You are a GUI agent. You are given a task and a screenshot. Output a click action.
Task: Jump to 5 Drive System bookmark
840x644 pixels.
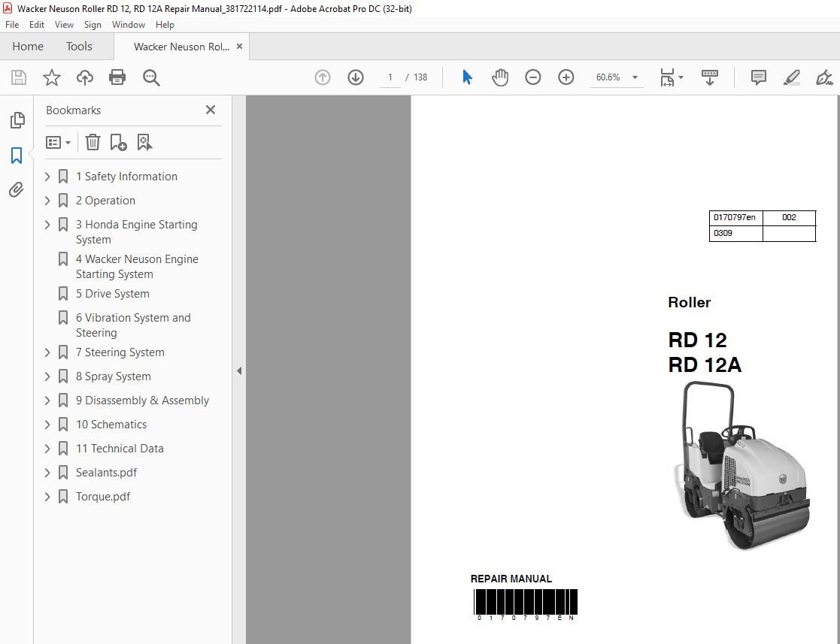113,294
